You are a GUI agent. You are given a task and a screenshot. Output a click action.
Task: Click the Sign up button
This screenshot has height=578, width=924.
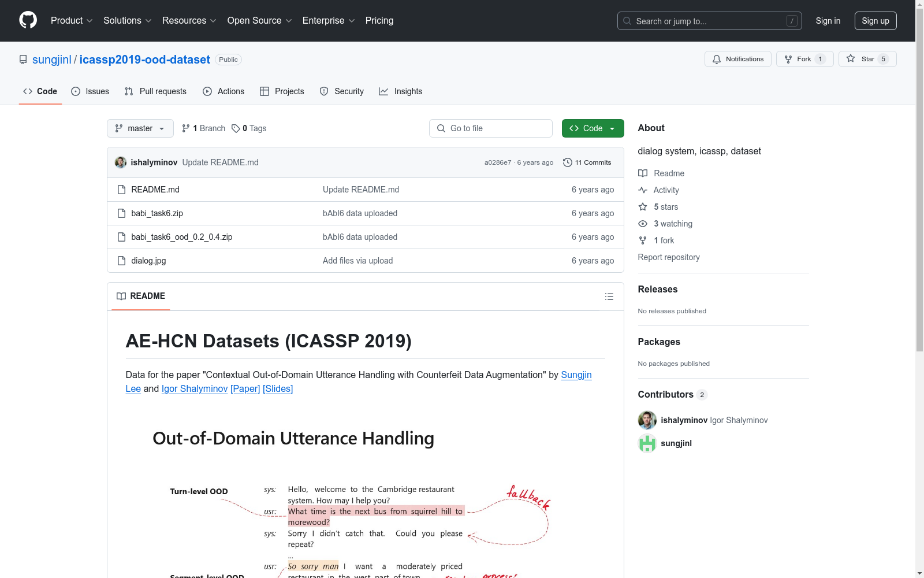click(875, 21)
